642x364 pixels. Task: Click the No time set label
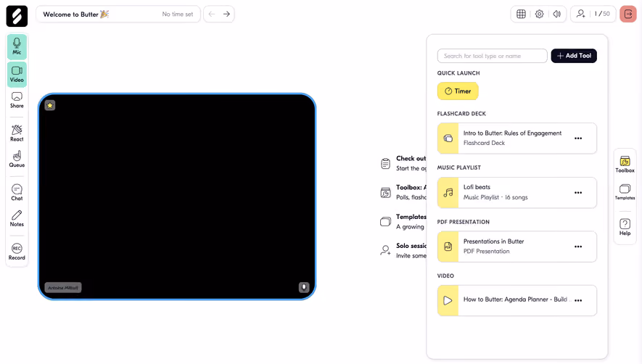pyautogui.click(x=177, y=15)
